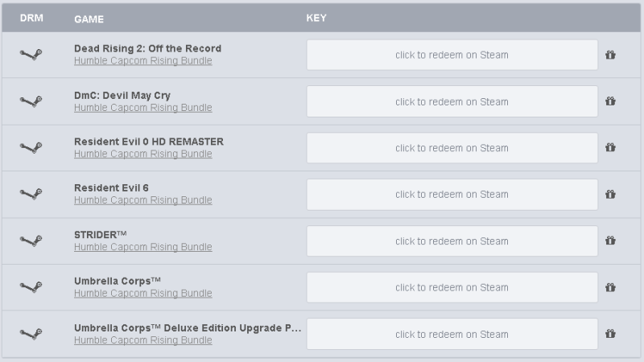
Task: Gift the Resident Evil 6 key
Action: pyautogui.click(x=610, y=194)
